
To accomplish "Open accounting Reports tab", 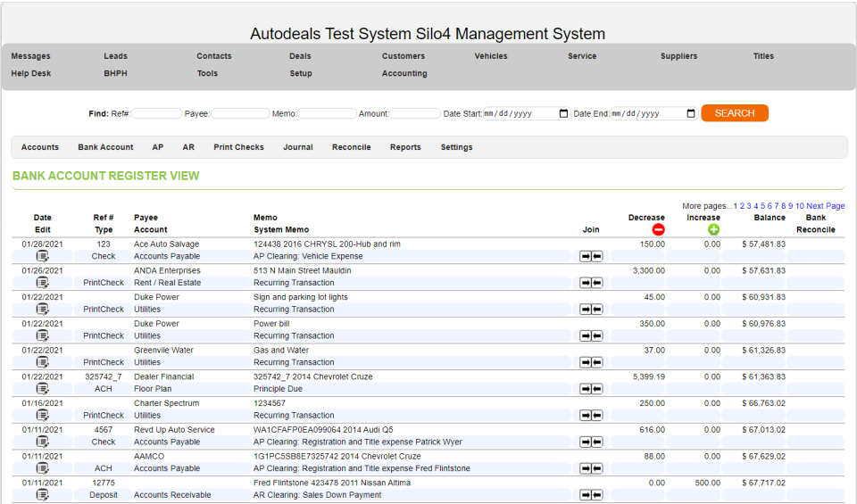I will [x=405, y=147].
